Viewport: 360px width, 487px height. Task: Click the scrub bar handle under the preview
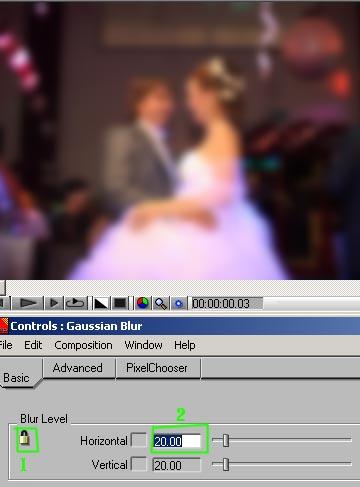pos(2,287)
